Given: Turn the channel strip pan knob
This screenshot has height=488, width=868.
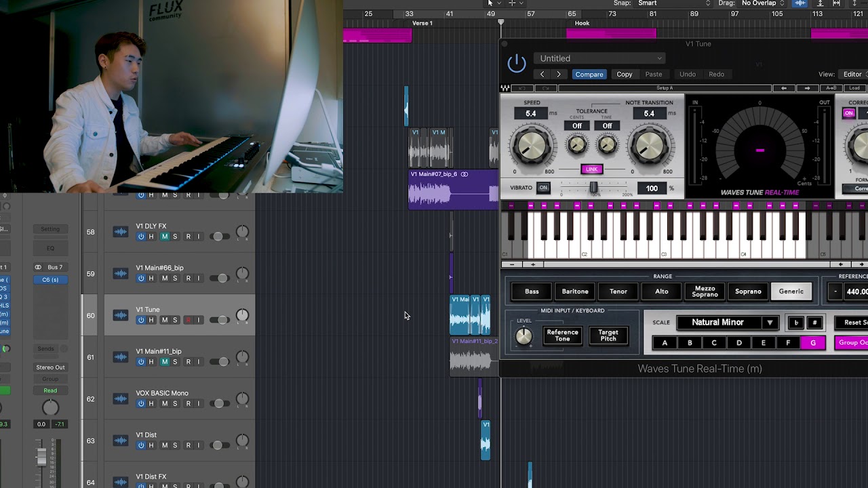Looking at the screenshot, I should point(50,407).
